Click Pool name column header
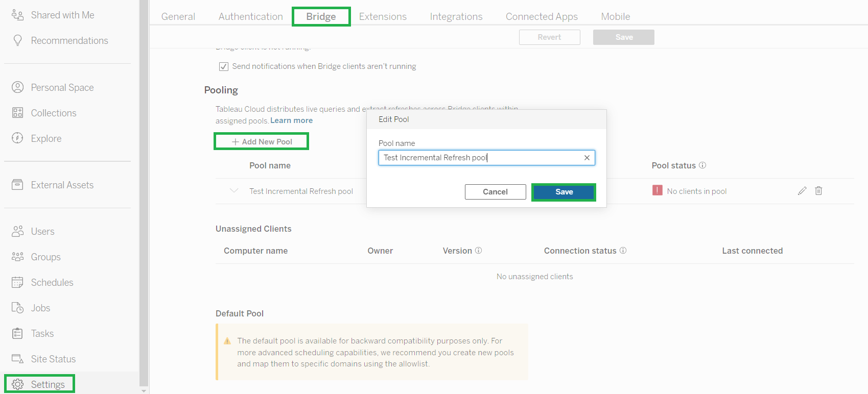This screenshot has width=868, height=394. click(x=270, y=165)
